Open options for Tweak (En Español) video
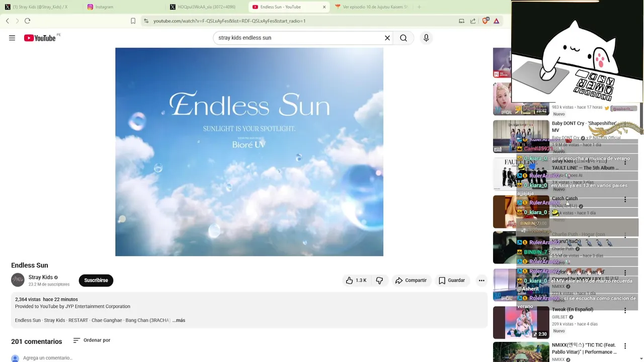Screen dimensions: 644x362 click(625, 311)
